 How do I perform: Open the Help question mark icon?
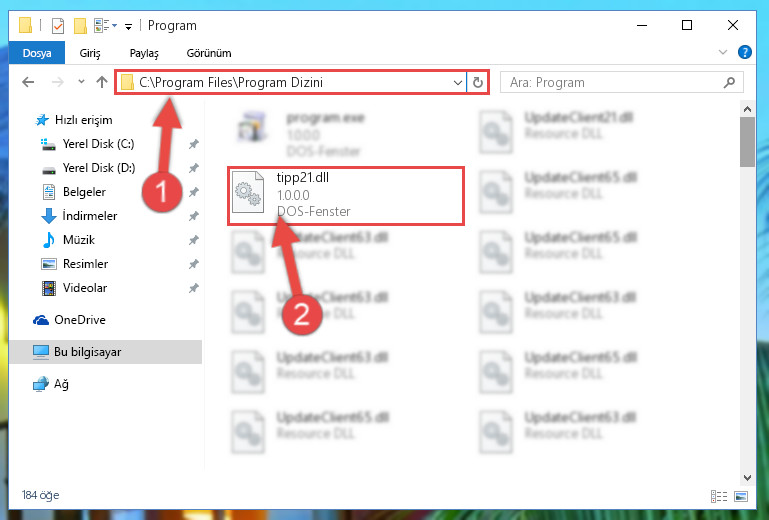[x=744, y=52]
